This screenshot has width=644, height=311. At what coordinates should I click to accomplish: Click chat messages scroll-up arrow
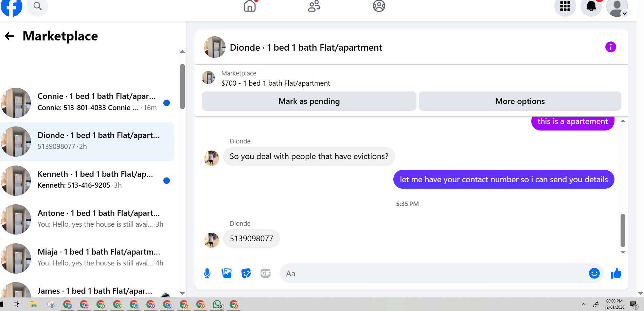tap(623, 121)
